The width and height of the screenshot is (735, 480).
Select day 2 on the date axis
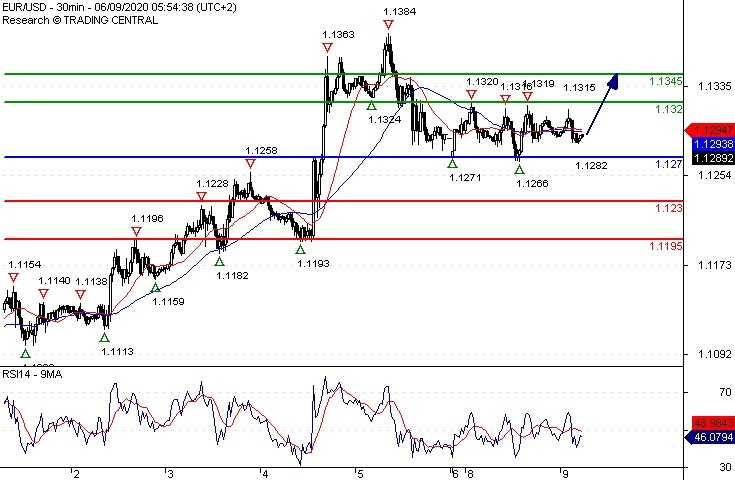[76, 474]
